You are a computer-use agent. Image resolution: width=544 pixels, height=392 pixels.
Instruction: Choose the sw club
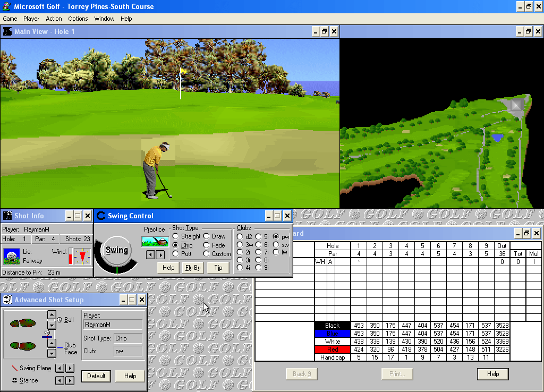276,244
